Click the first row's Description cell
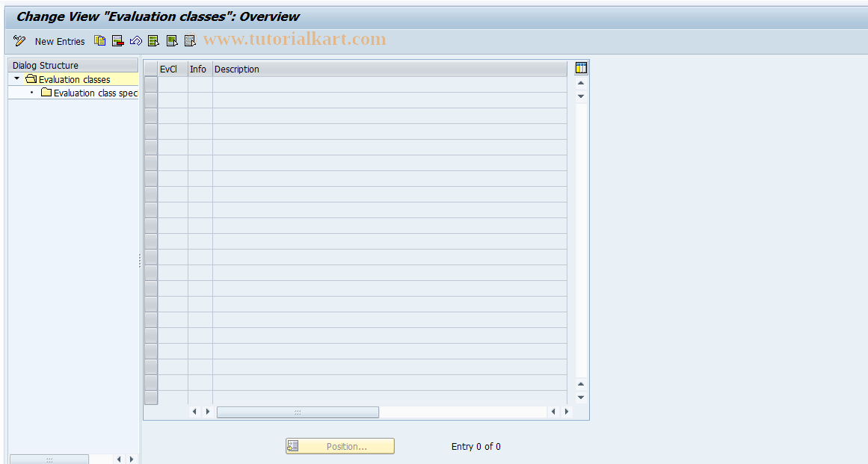This screenshot has width=868, height=464. [x=390, y=84]
